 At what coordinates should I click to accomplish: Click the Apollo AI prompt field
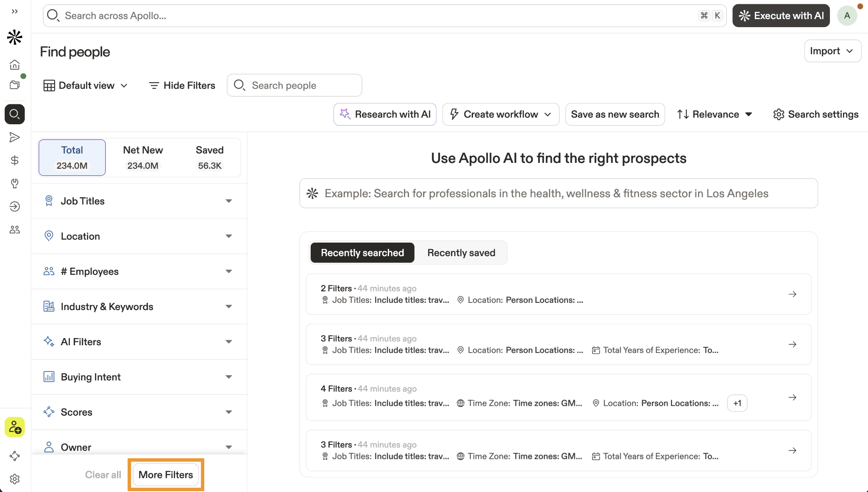(x=559, y=193)
